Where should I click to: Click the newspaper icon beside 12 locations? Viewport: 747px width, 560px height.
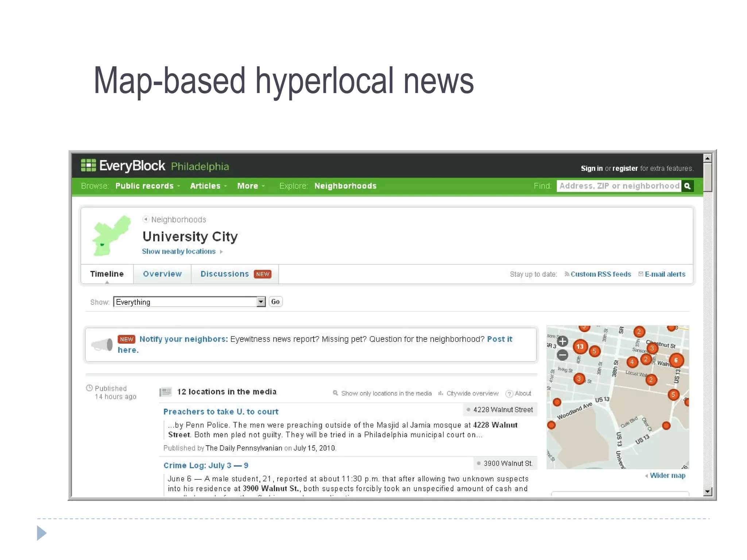tap(166, 392)
